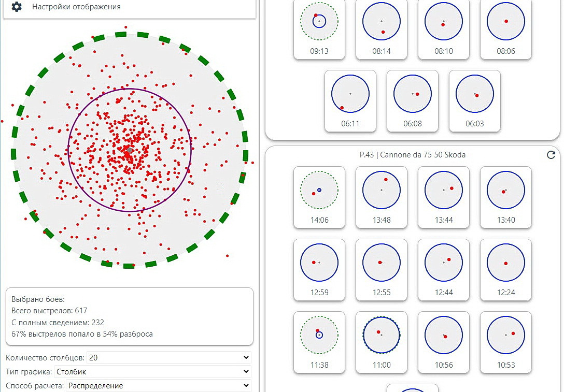Pick the 08:06 shot card

click(506, 29)
